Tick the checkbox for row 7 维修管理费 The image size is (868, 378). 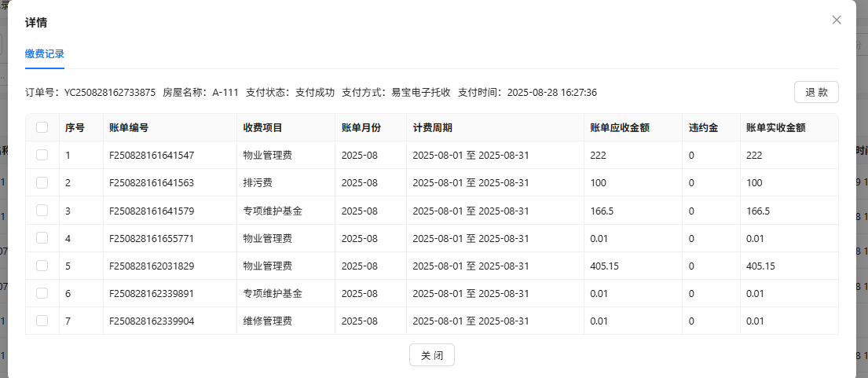42,321
